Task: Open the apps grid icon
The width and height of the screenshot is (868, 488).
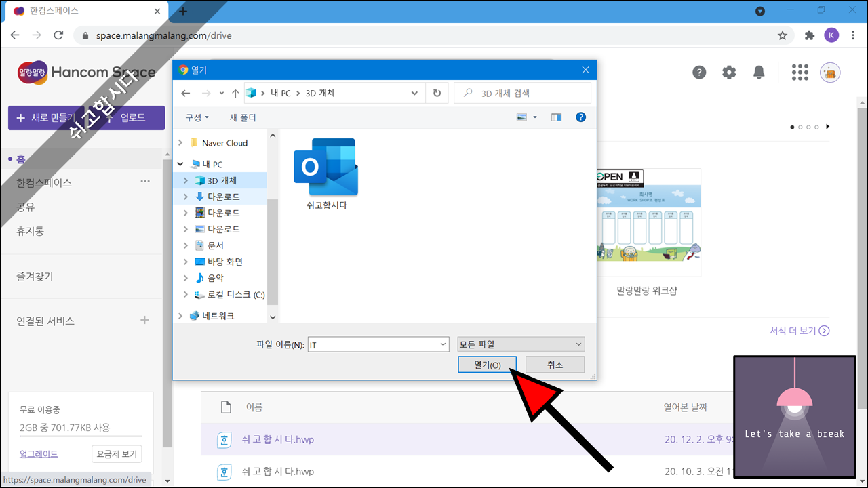Action: pos(800,73)
